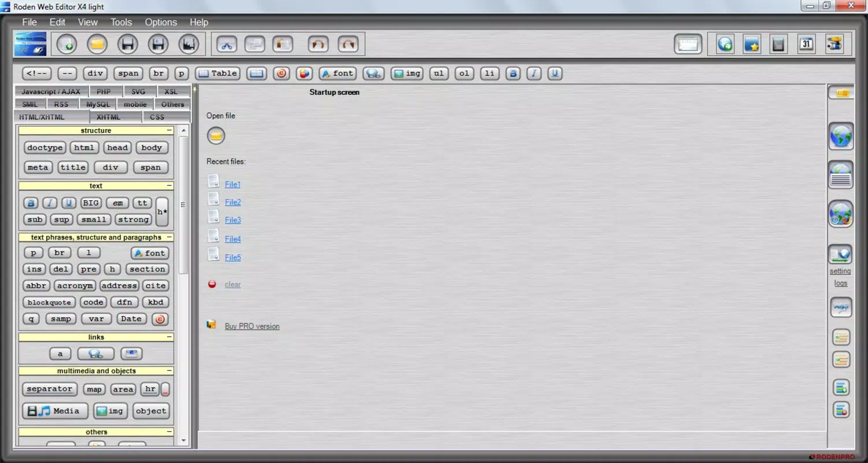The width and height of the screenshot is (868, 463).
Task: Open the color balls picker in tag bar
Action: pos(304,74)
